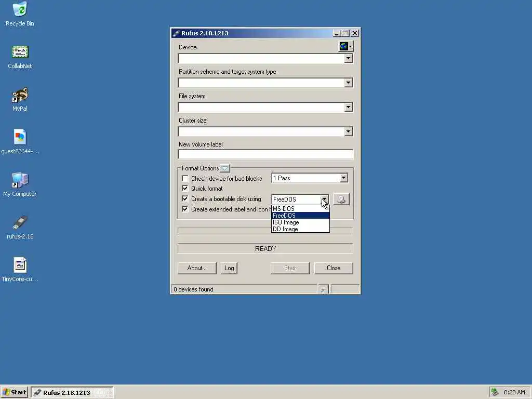Open the Device dropdown

click(x=348, y=58)
